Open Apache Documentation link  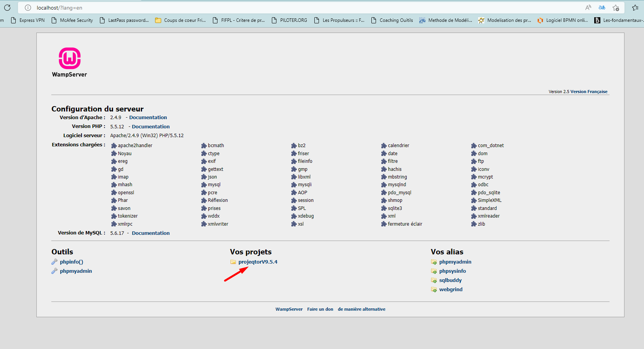tap(148, 118)
